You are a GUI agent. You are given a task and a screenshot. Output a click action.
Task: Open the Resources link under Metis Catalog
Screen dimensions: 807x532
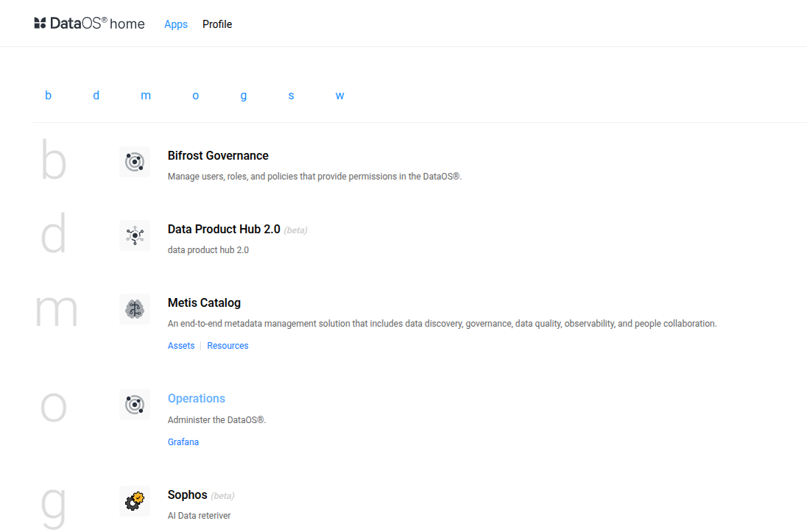pyautogui.click(x=228, y=346)
